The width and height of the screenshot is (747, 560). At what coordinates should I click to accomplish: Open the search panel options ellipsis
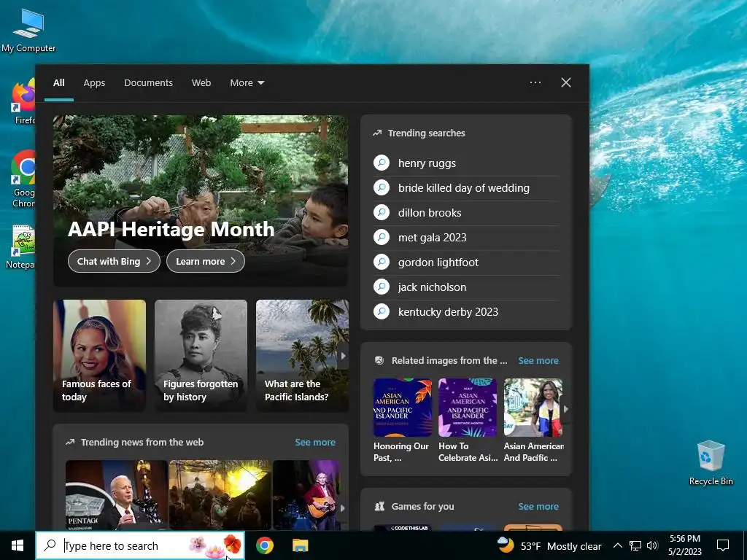[x=535, y=82]
